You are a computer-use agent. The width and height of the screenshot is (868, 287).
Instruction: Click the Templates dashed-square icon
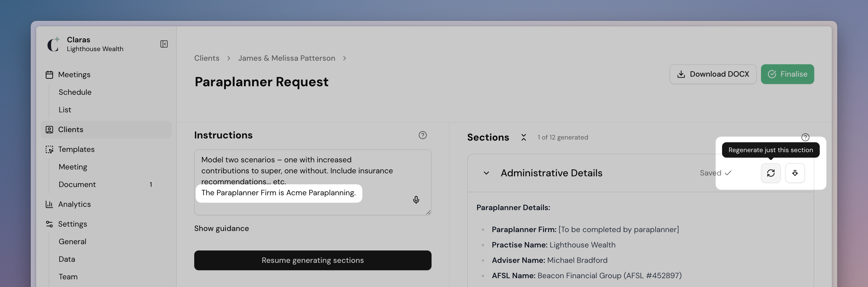point(49,149)
